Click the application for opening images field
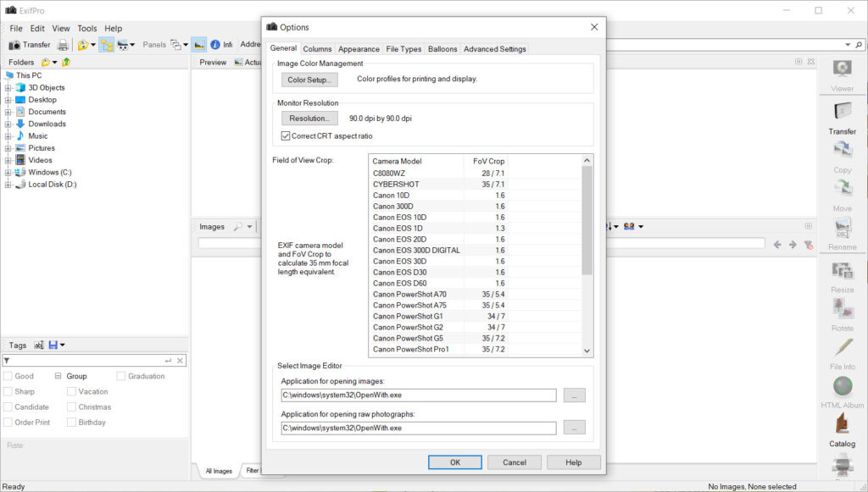Viewport: 868px width, 492px height. (419, 395)
